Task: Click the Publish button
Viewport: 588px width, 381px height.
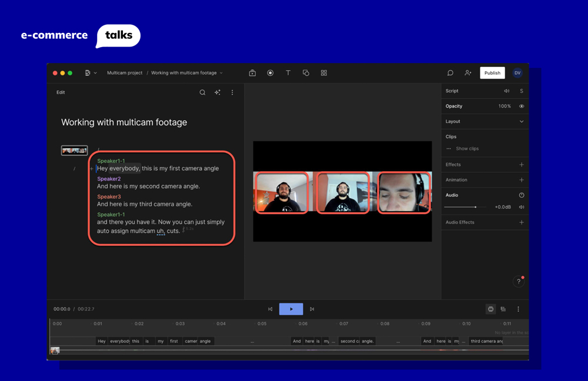Action: click(x=492, y=72)
